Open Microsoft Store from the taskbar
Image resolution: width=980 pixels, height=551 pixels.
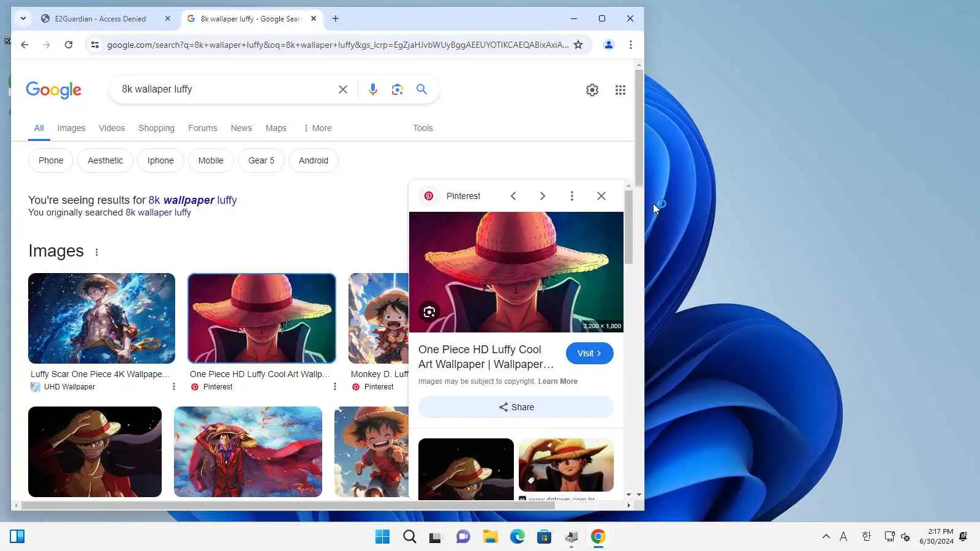tap(544, 537)
